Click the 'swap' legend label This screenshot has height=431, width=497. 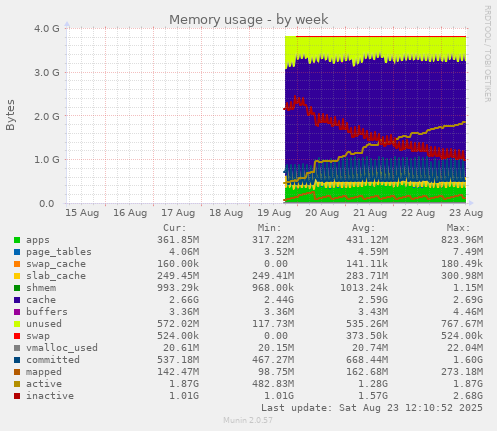pos(38,336)
